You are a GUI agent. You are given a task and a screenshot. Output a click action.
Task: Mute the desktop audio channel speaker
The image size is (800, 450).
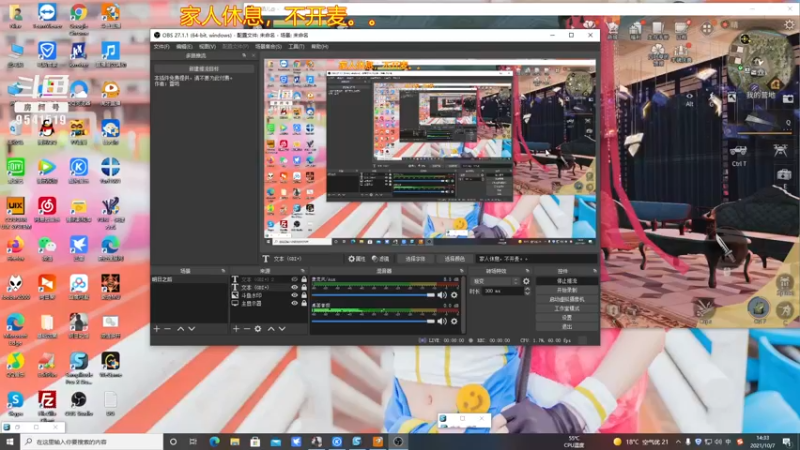[442, 321]
